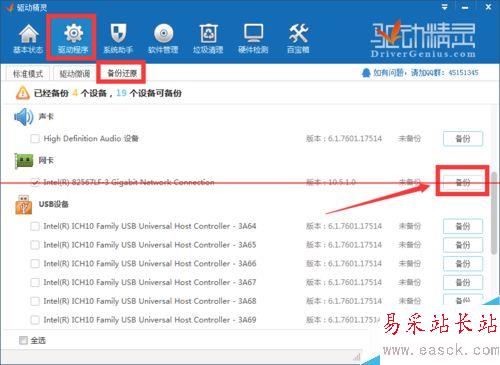500x365 pixels.
Task: Check High Definition Audio device checkbox
Action: click(x=35, y=138)
